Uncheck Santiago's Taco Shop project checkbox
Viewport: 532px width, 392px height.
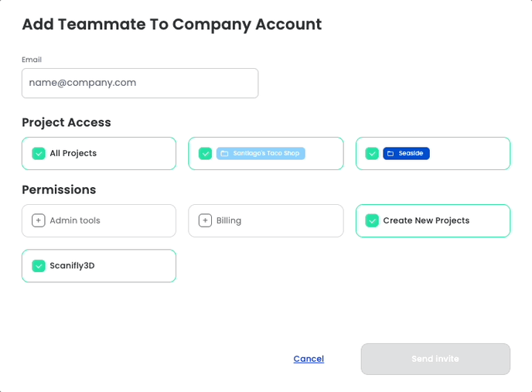pos(205,153)
